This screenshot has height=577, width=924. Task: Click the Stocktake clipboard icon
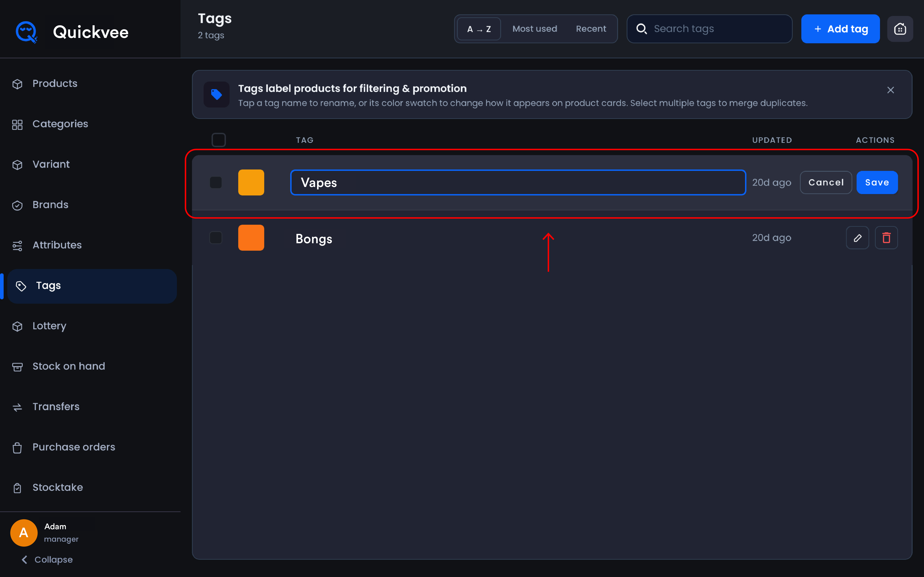click(17, 488)
